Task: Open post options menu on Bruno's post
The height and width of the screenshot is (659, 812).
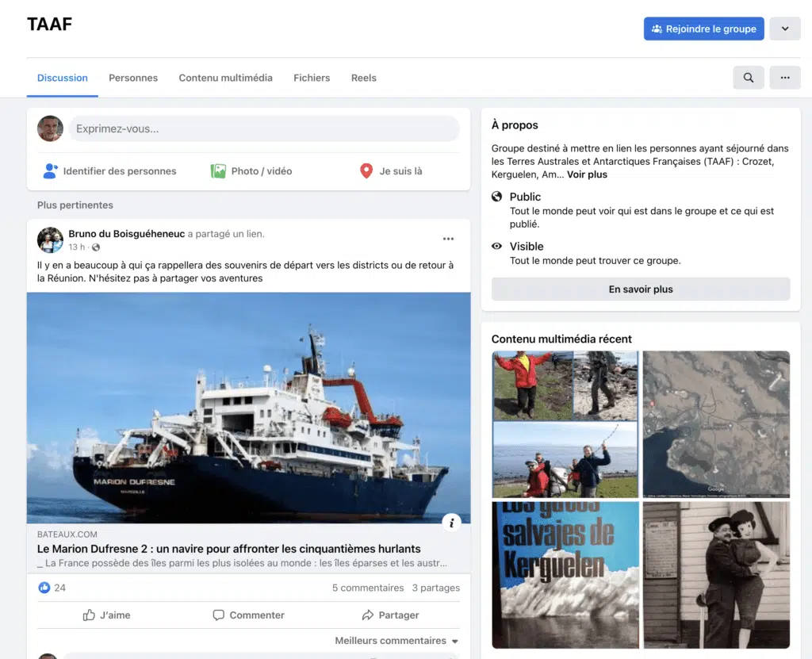Action: [448, 239]
